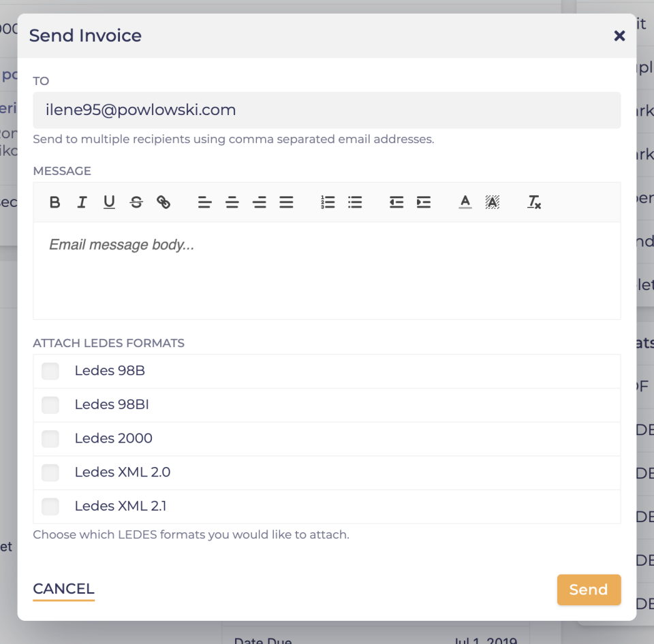Apply italic formatting
The width and height of the screenshot is (654, 644).
click(x=82, y=202)
